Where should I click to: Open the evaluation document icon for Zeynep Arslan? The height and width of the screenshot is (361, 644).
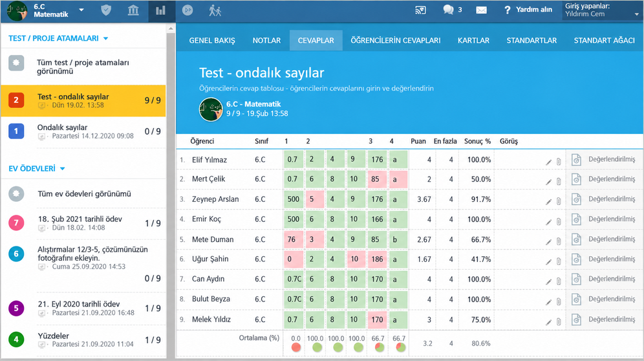[x=576, y=199]
